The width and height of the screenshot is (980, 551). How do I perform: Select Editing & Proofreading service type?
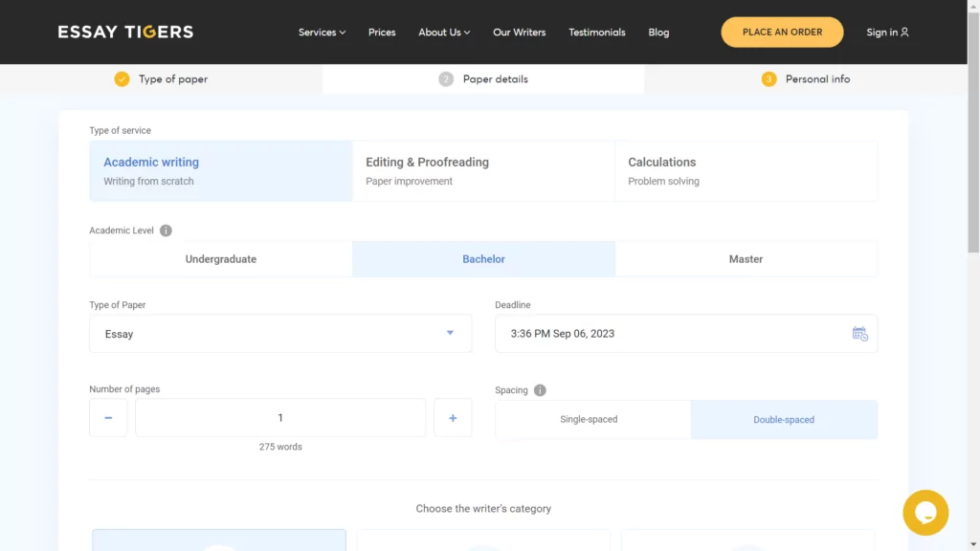click(483, 170)
